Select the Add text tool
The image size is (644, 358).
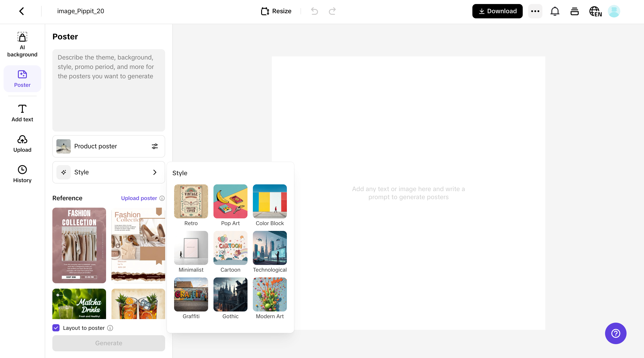click(x=22, y=113)
